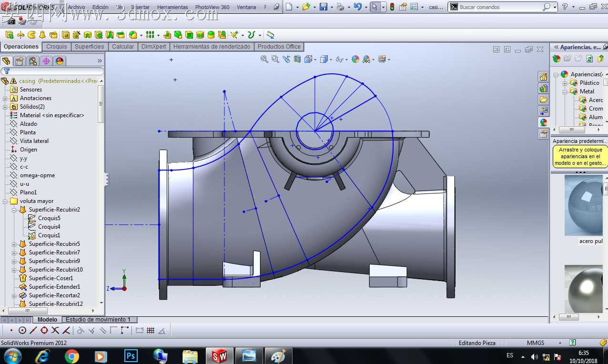Collapse the Metal appearances folder
Image resolution: width=608 pixels, height=364 pixels.
coord(565,91)
